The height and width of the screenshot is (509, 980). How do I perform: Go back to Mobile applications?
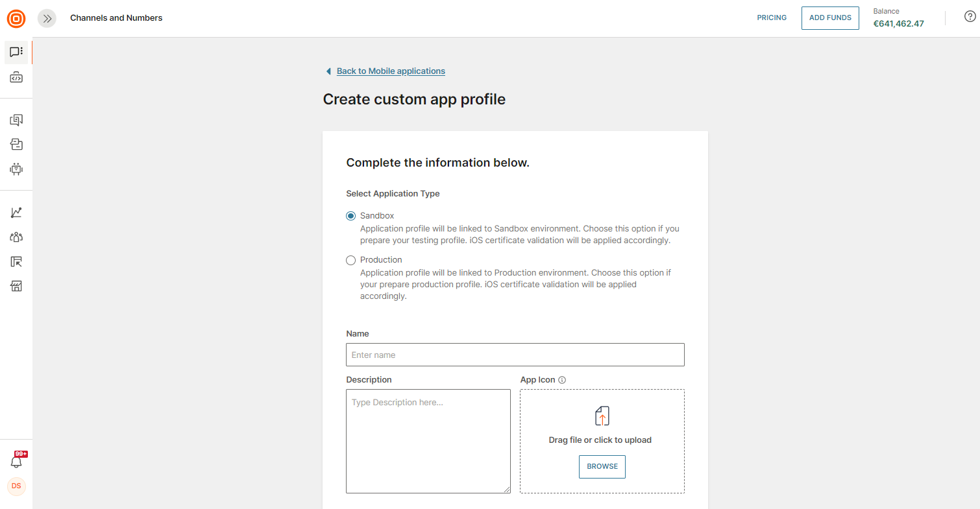(x=390, y=71)
